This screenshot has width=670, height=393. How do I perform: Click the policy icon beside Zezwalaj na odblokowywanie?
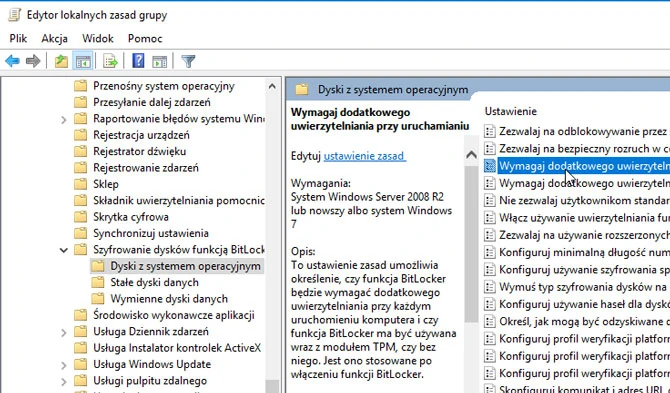pyautogui.click(x=490, y=131)
